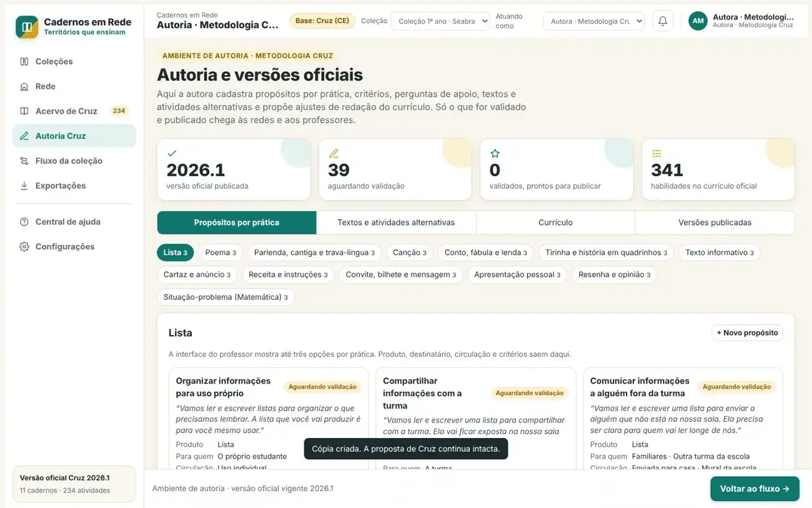Switch to Propósitos por prática tab
The width and height of the screenshot is (812, 508).
237,222
